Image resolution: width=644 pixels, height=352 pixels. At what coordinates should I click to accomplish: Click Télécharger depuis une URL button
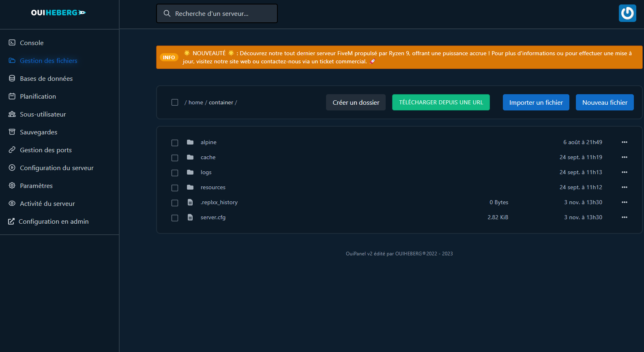tap(441, 102)
